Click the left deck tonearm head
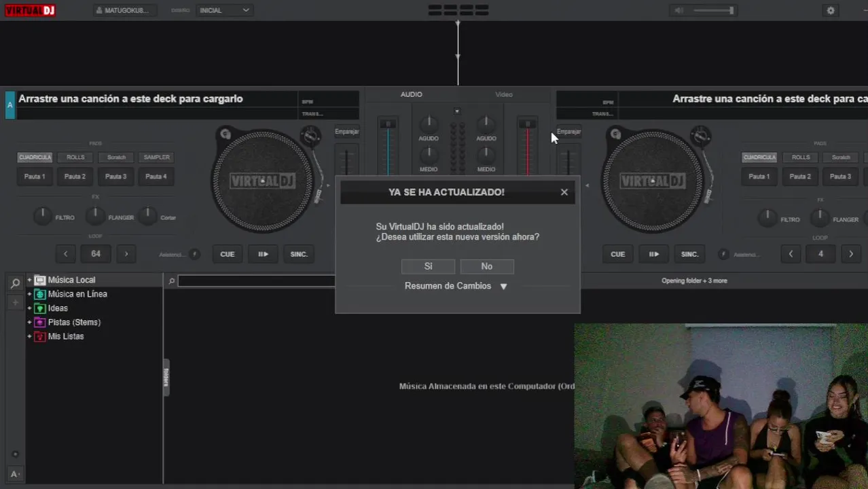Screen dimensions: 868x489 click(317, 197)
